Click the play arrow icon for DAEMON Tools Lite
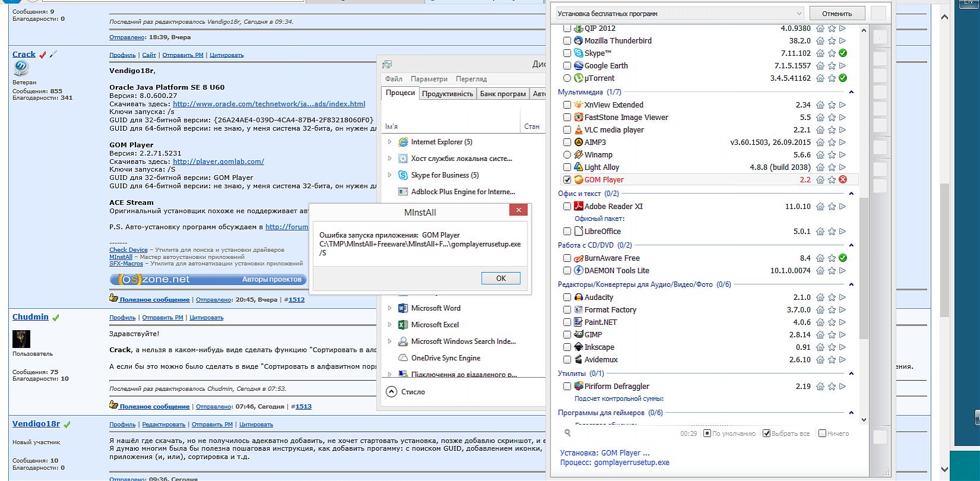This screenshot has width=980, height=481. pyautogui.click(x=843, y=271)
